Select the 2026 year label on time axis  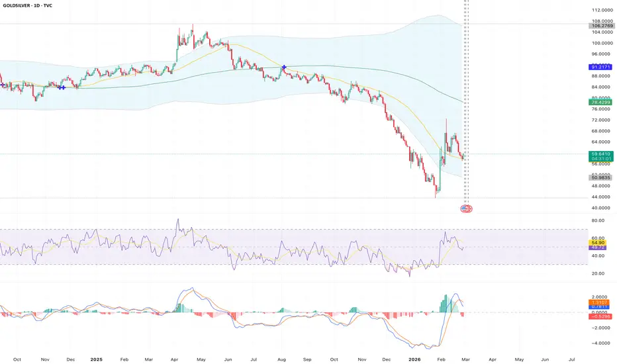point(414,359)
